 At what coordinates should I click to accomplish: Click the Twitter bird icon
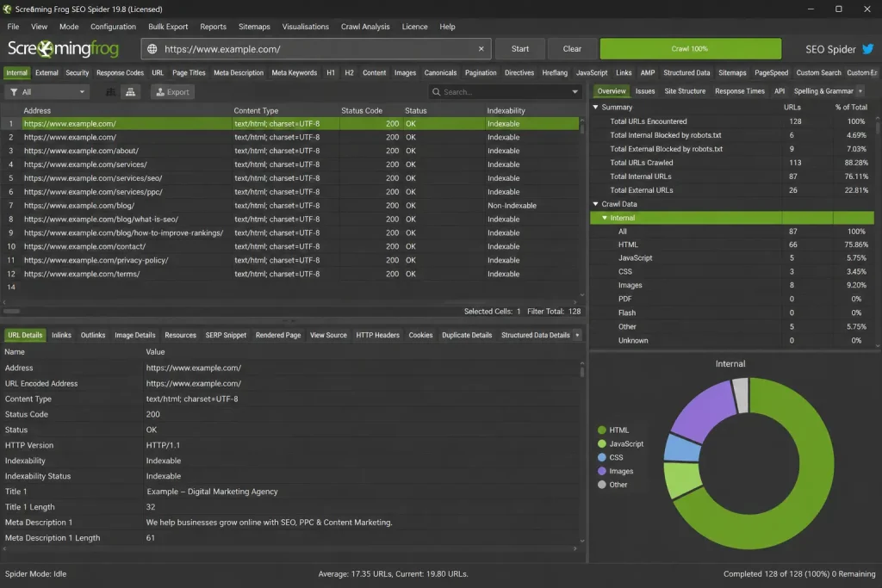tap(868, 49)
